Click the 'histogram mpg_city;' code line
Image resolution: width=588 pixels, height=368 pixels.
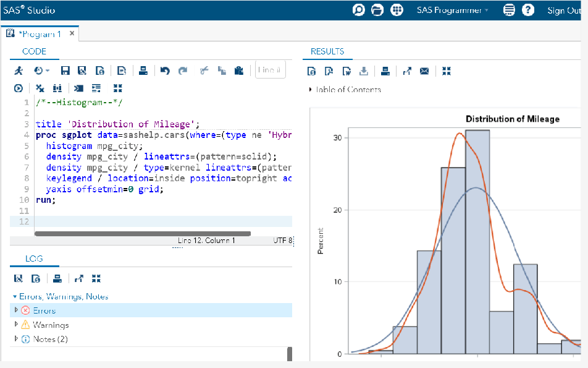pos(94,146)
